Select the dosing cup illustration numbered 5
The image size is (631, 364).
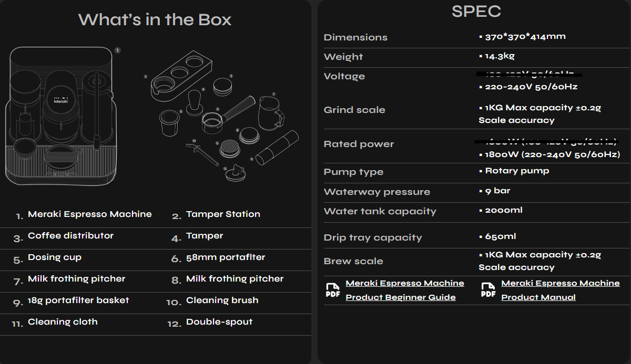169,122
